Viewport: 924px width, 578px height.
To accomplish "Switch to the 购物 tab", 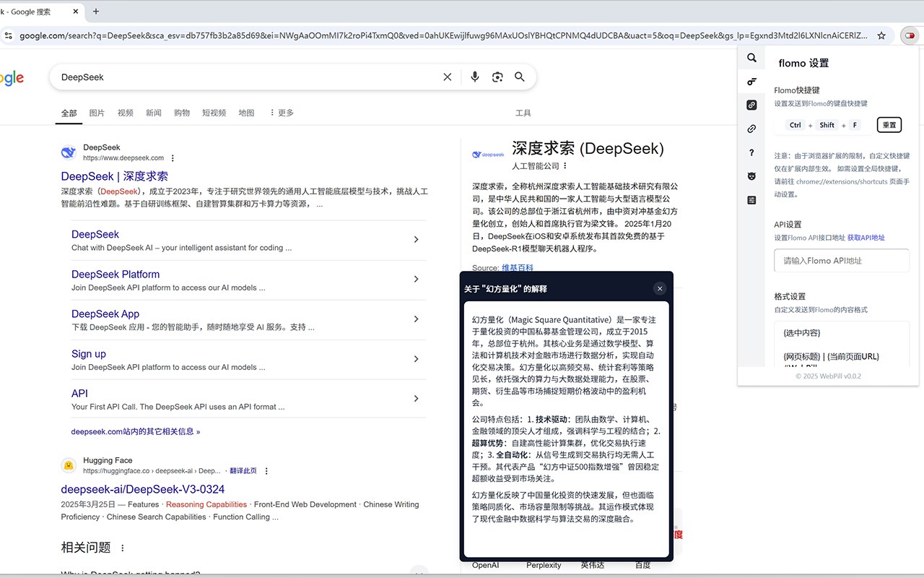I will [182, 113].
